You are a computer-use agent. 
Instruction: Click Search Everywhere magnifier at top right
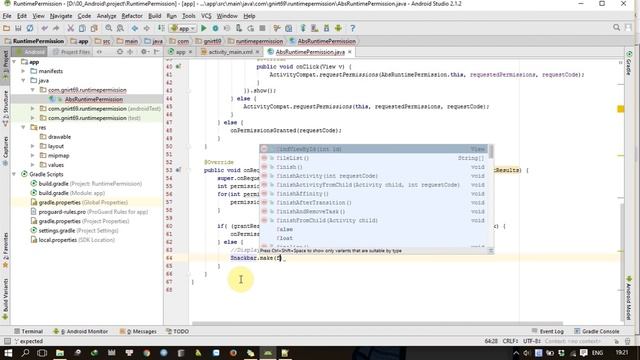tap(616, 28)
